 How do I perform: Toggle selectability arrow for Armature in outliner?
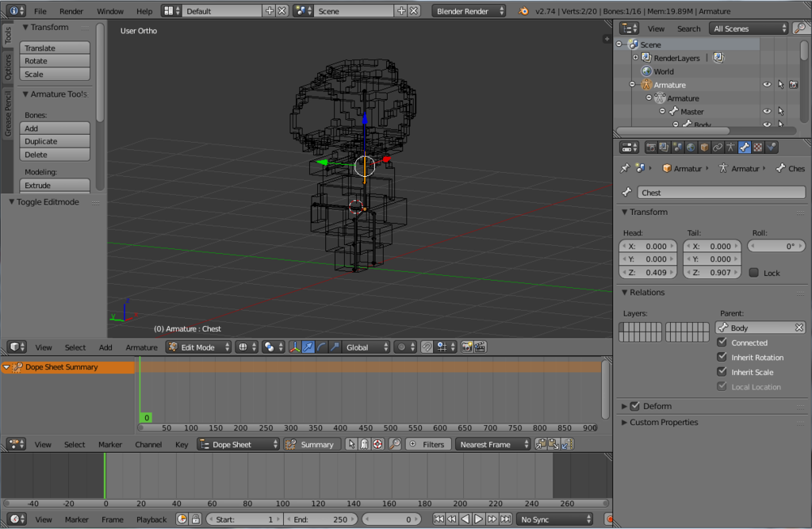point(780,84)
